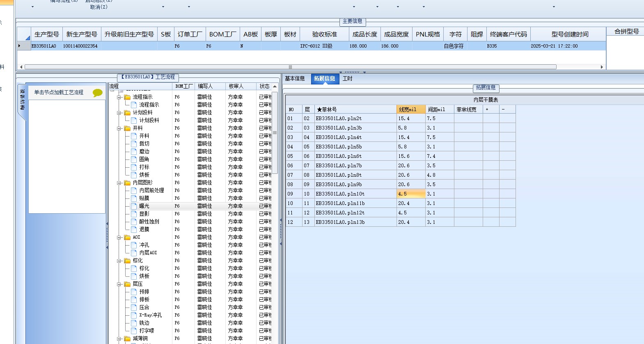Image resolution: width=644 pixels, height=344 pixels.
Task: Click the 验收标准 column header
Action: coord(324,34)
